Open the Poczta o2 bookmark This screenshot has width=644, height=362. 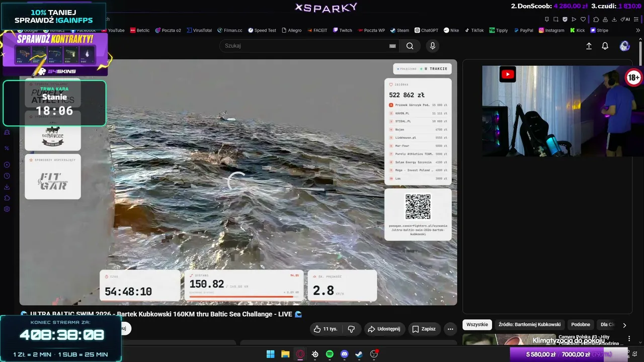tap(168, 30)
